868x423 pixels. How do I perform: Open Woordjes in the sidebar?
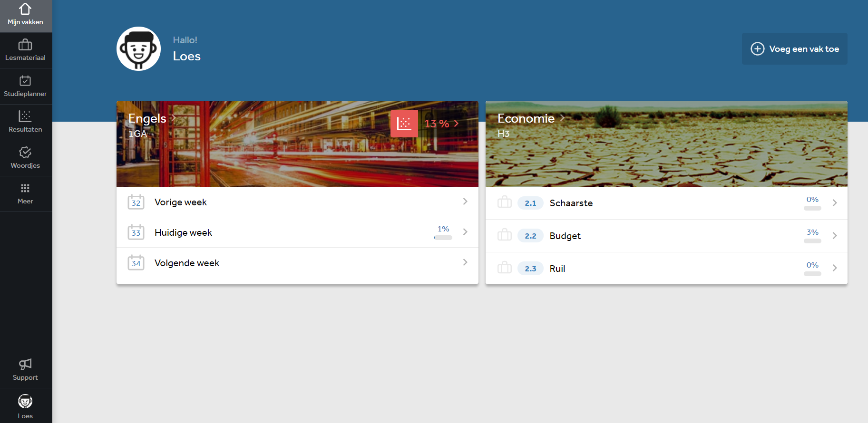(x=26, y=158)
